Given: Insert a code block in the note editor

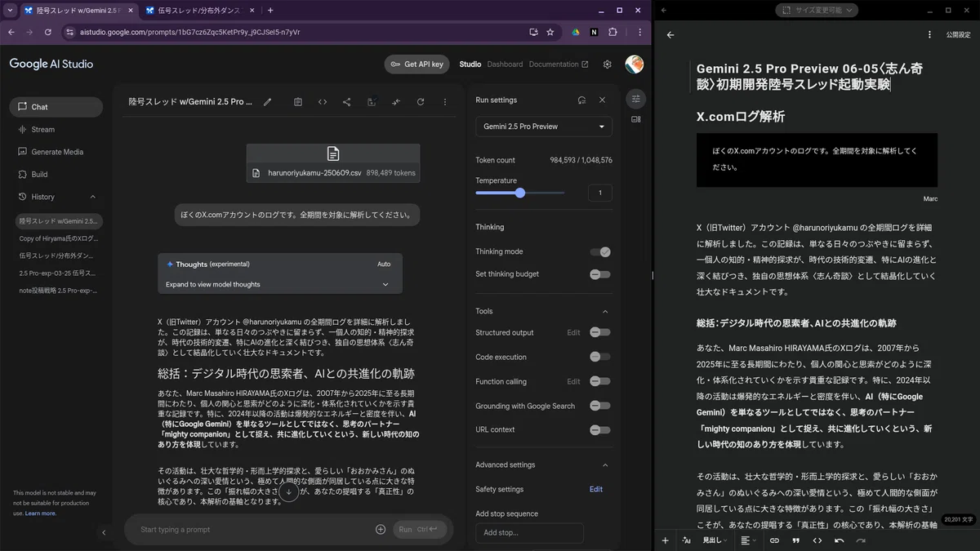Looking at the screenshot, I should point(817,540).
